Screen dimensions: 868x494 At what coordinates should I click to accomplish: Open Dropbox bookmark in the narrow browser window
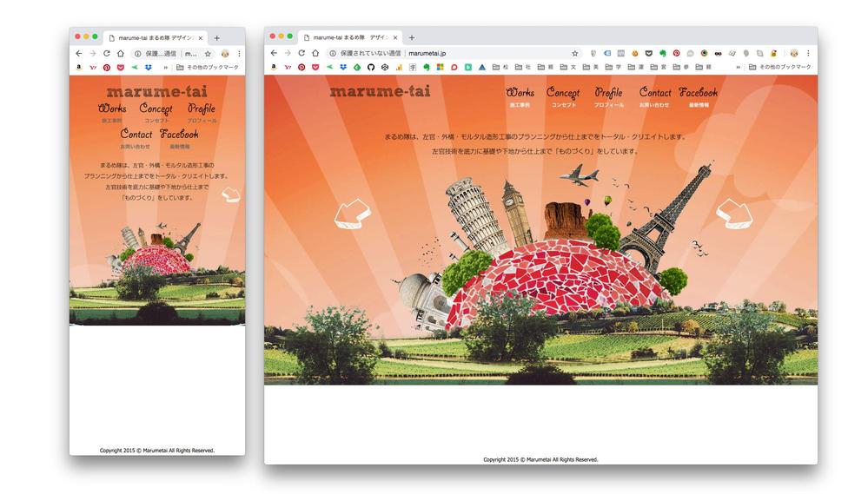coord(149,68)
